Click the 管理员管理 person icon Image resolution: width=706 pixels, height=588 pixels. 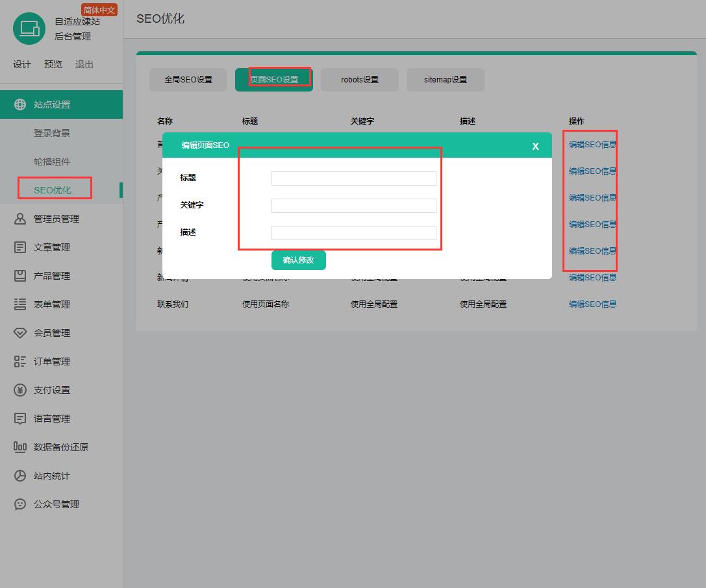pyautogui.click(x=20, y=219)
